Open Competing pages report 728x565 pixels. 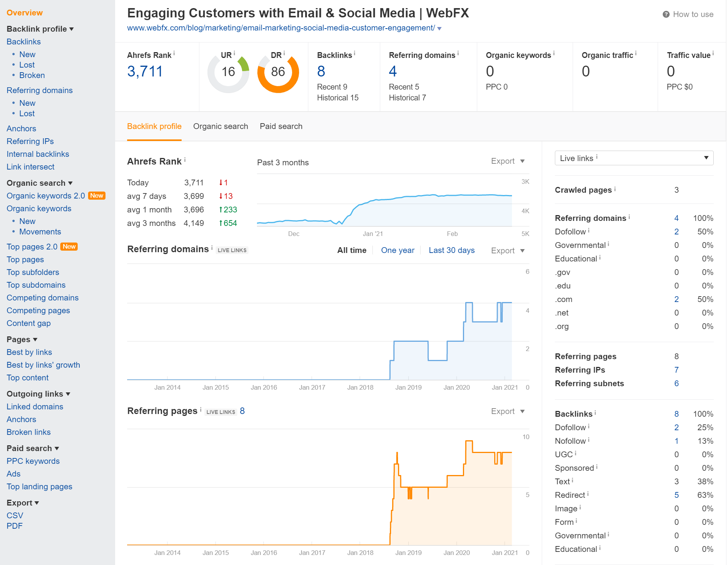[38, 310]
